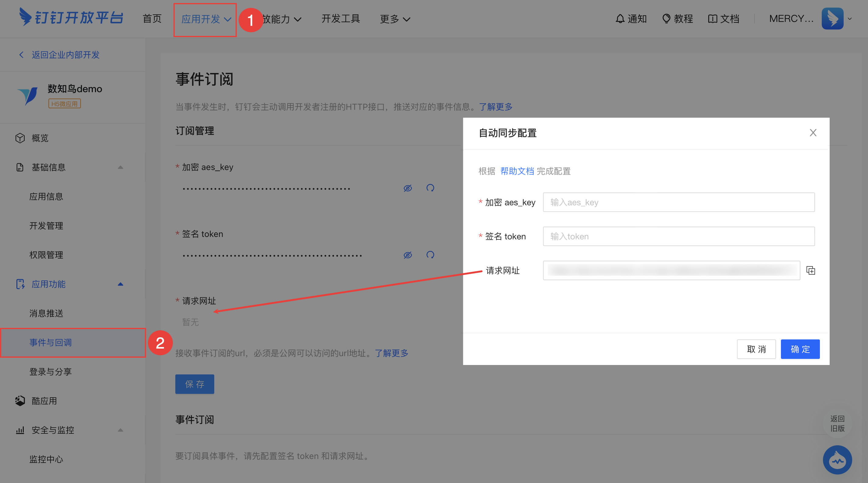Select 消息推送 in the sidebar

tap(46, 313)
